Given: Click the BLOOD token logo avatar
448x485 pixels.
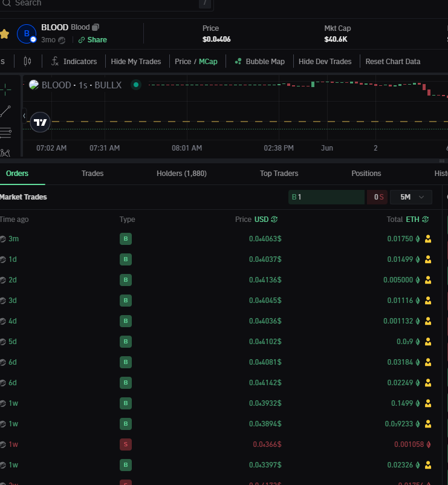Looking at the screenshot, I should (27, 34).
